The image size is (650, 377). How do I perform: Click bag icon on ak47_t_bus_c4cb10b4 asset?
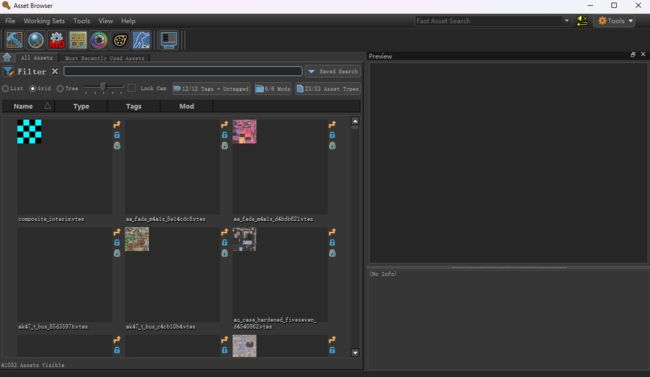coord(224,253)
